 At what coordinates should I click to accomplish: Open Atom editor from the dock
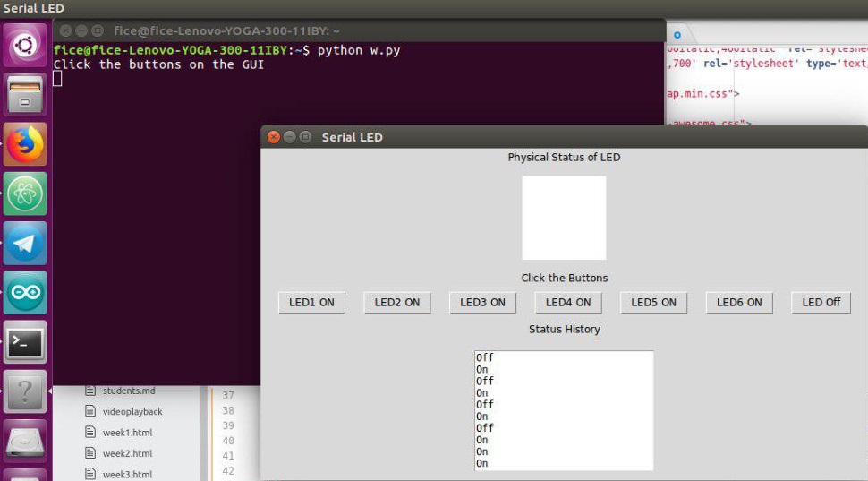(25, 193)
